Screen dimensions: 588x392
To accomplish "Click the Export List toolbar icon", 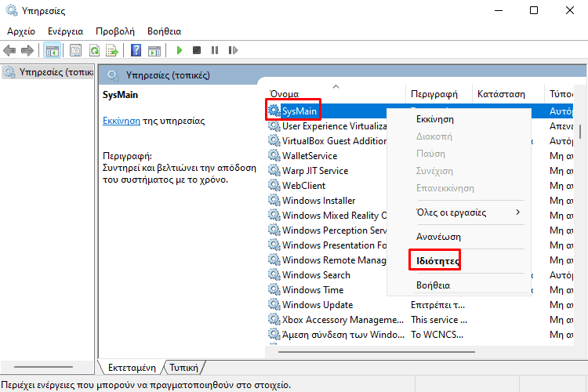I will tap(112, 50).
